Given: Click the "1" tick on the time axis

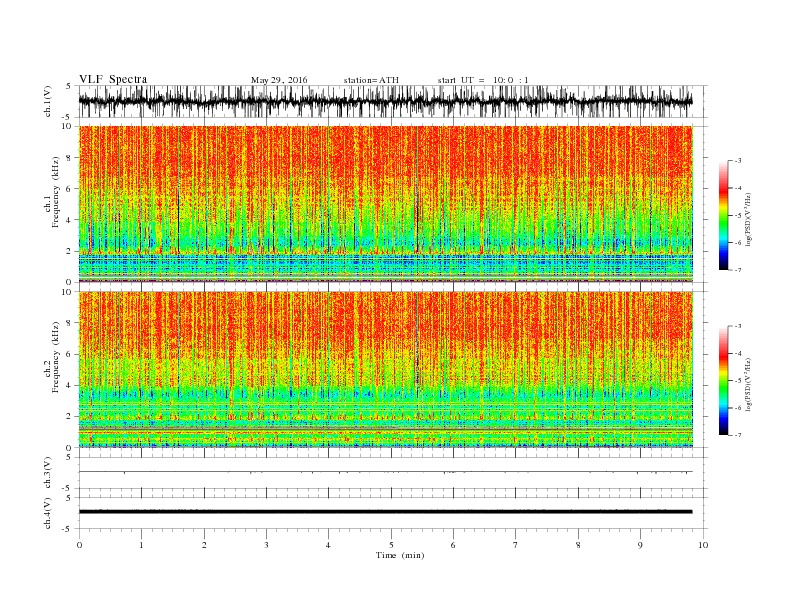Looking at the screenshot, I should [141, 545].
